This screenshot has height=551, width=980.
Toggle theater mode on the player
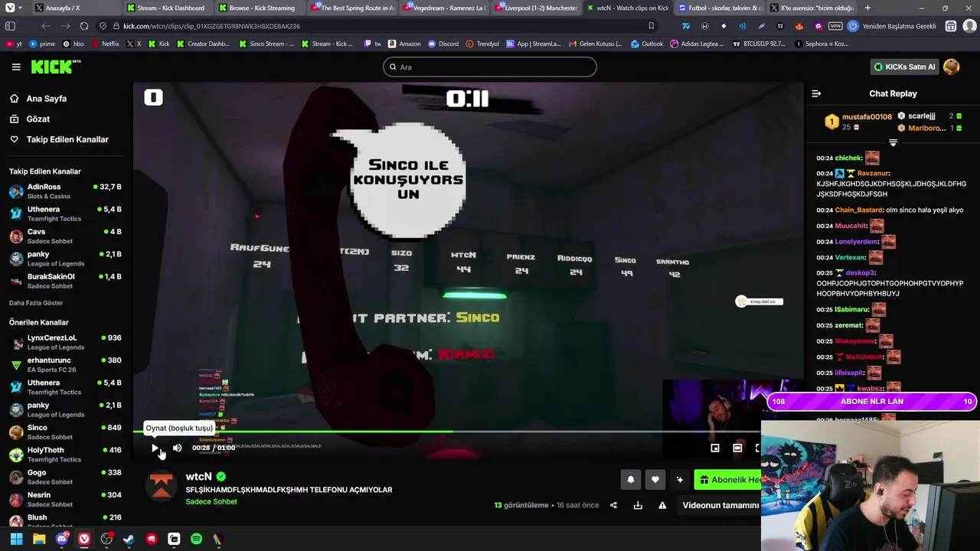coord(737,448)
